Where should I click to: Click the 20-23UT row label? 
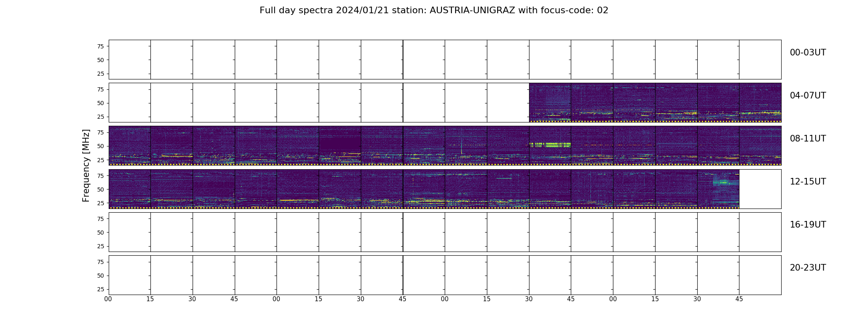[x=808, y=268]
